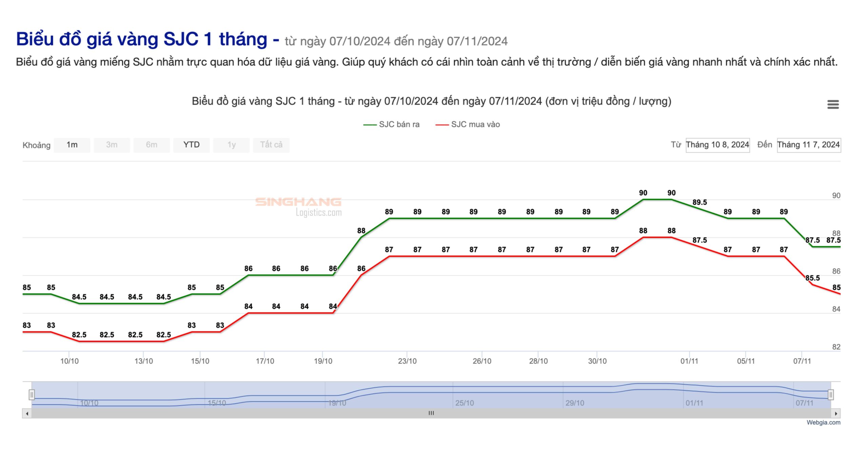
Task: Open the Webgia.com credits link
Action: [823, 422]
